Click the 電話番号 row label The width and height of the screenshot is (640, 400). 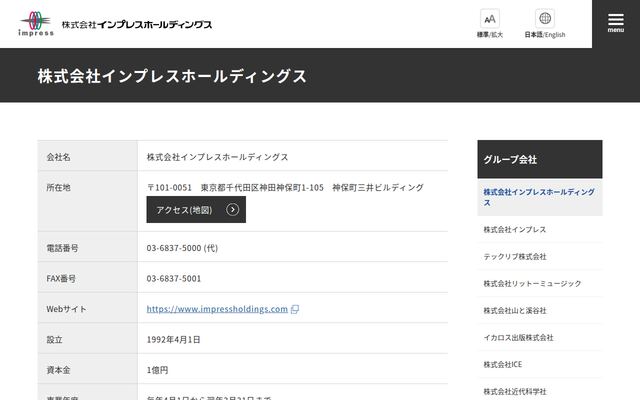[62, 248]
